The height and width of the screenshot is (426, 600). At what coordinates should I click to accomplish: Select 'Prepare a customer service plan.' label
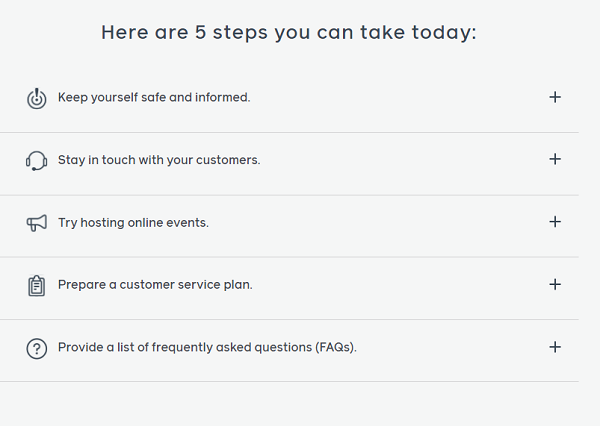point(155,285)
